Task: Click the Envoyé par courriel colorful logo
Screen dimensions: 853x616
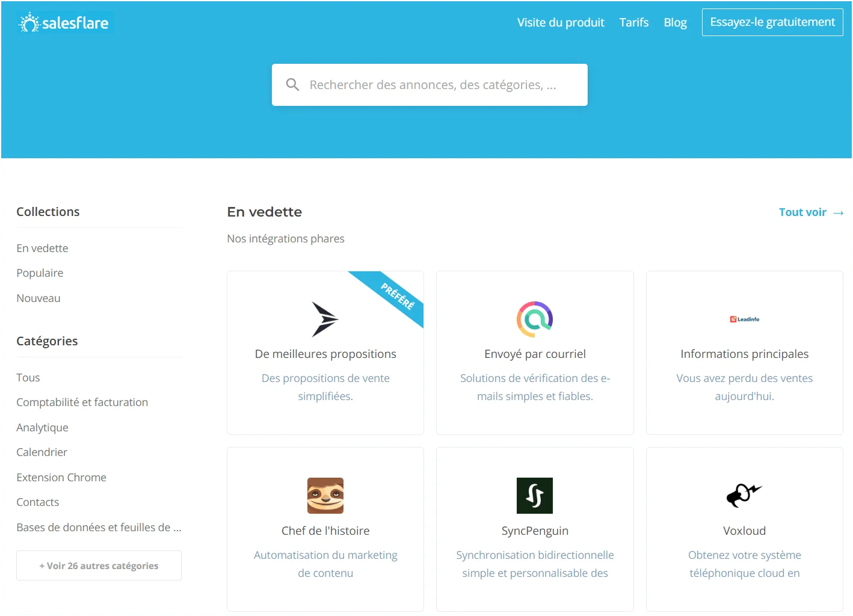Action: pos(535,319)
